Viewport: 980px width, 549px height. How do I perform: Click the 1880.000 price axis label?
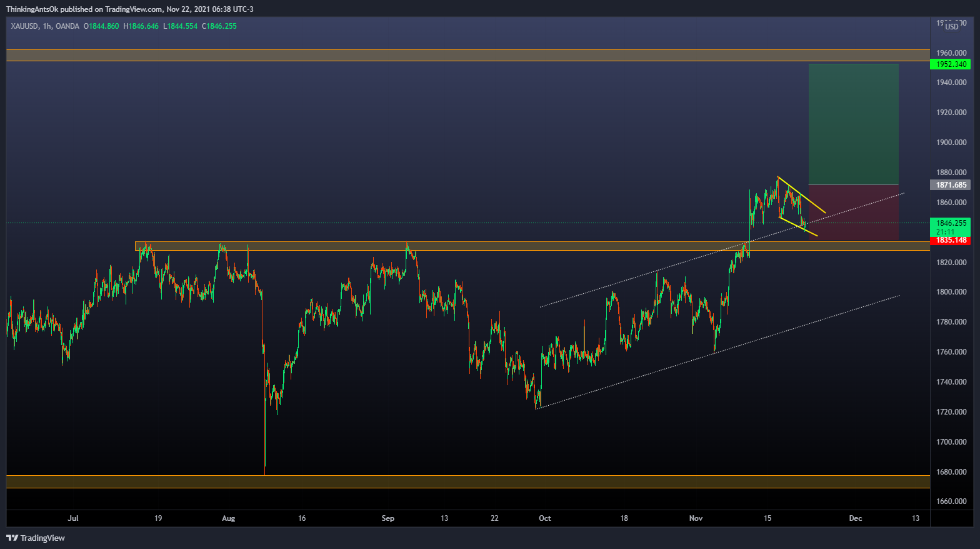coord(951,173)
